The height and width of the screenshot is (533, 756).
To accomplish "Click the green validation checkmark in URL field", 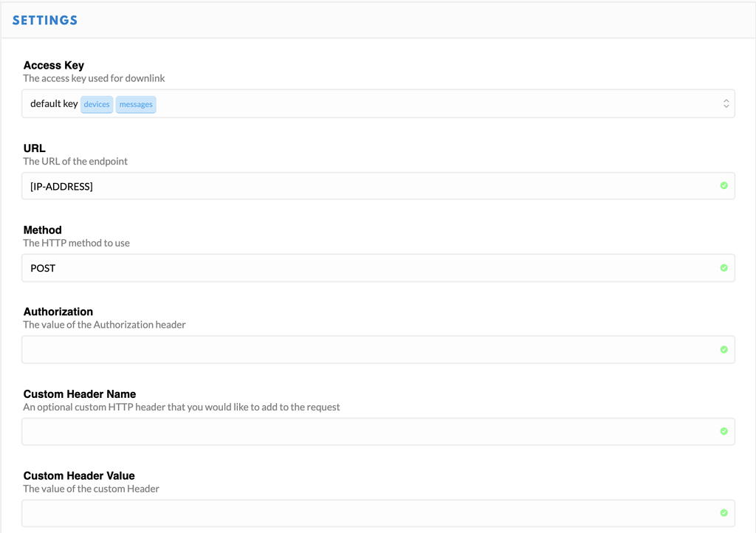I will tap(724, 186).
